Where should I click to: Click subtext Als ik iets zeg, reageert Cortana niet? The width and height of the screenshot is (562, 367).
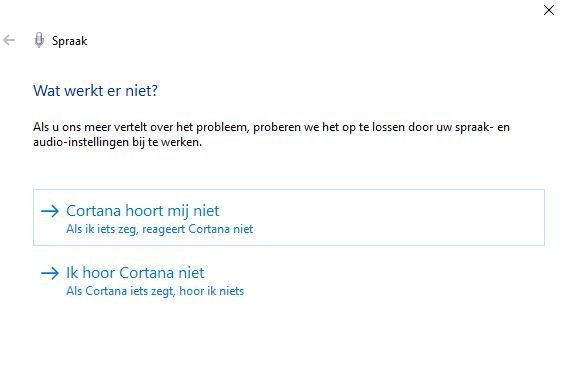[x=159, y=229]
